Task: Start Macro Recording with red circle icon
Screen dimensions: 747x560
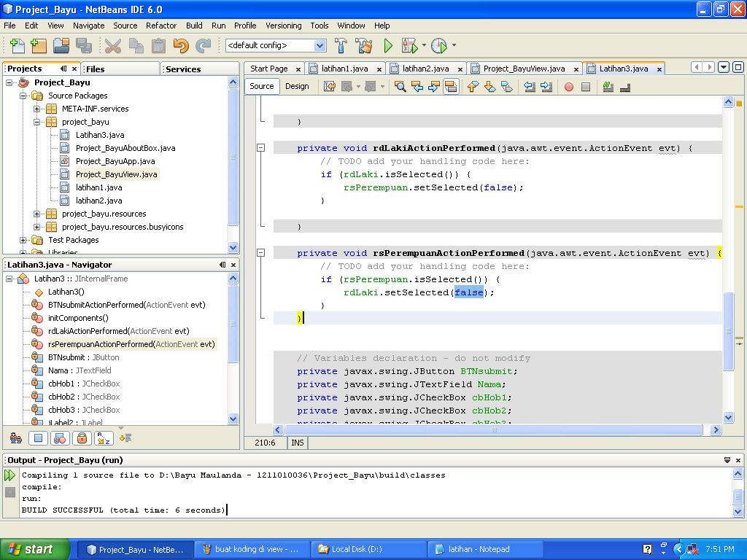Action: click(x=569, y=87)
